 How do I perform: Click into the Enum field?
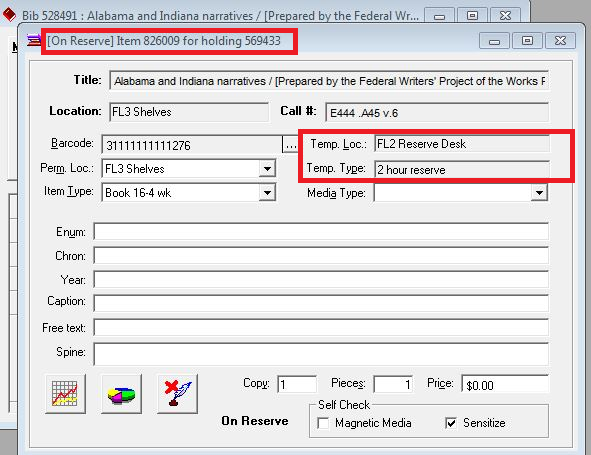click(x=321, y=231)
